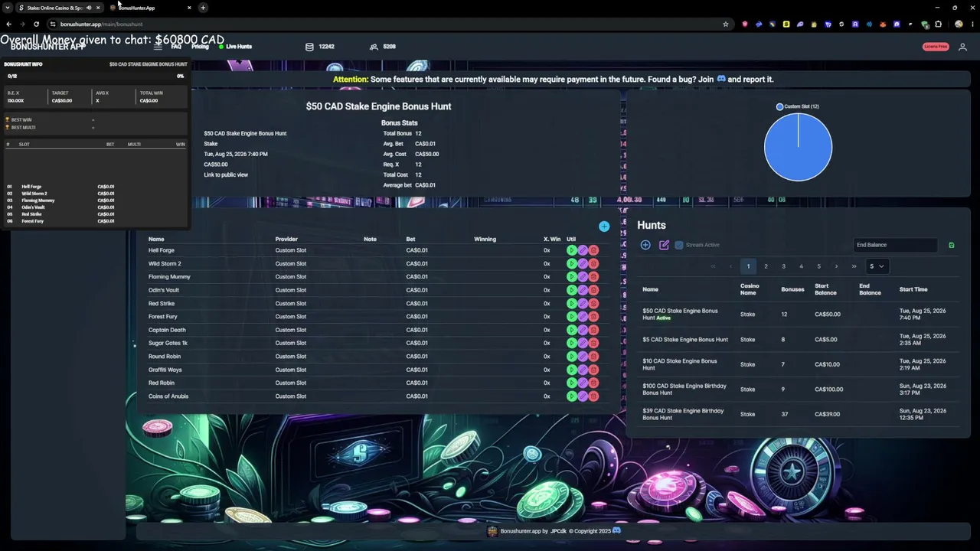This screenshot has width=980, height=551.
Task: Edit the Wild Storm 2 slot entry
Action: (x=583, y=263)
